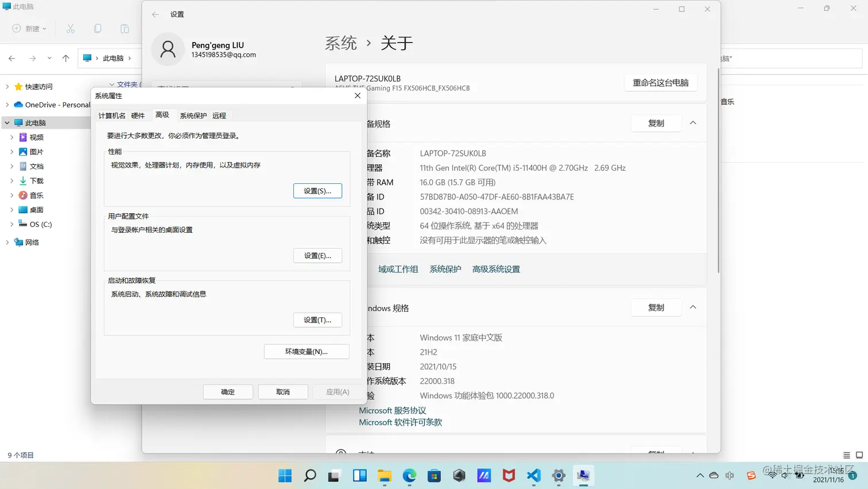Open McAfee from the taskbar
The height and width of the screenshot is (489, 868).
508,475
